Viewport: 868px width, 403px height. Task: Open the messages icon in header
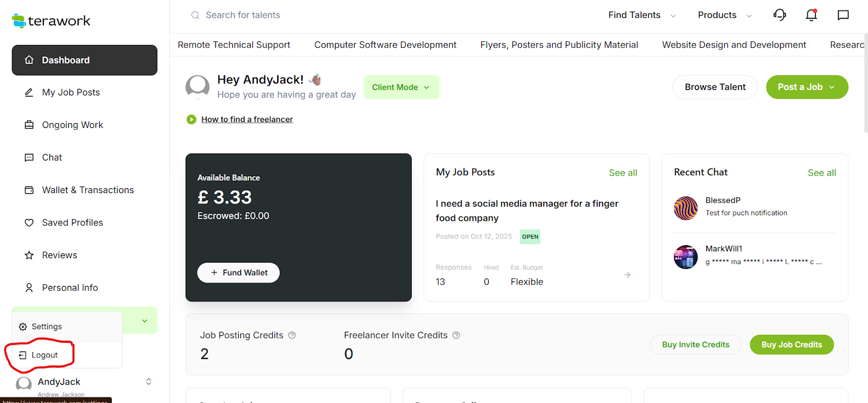[843, 15]
